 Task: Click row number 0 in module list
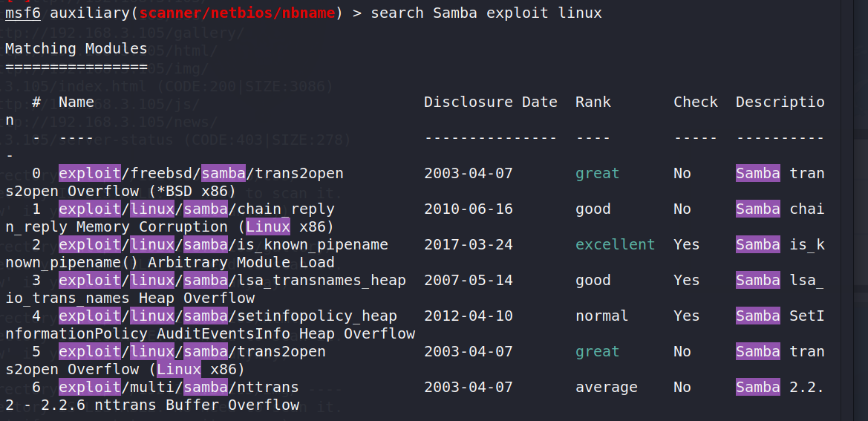(x=36, y=173)
